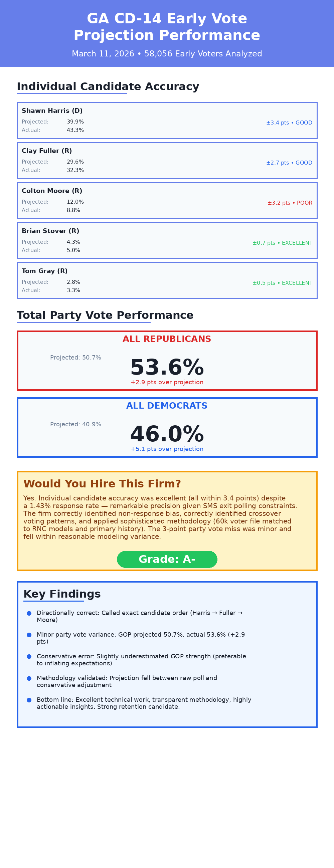Click the ALL REPUBLICANS heading
The height and width of the screenshot is (868, 334).
coord(167,339)
